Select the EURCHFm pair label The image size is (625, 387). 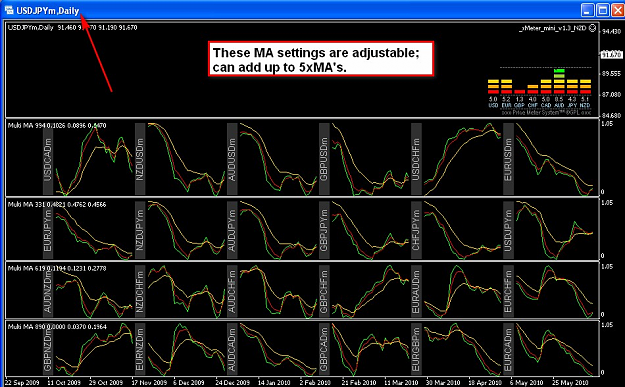pyautogui.click(x=508, y=291)
